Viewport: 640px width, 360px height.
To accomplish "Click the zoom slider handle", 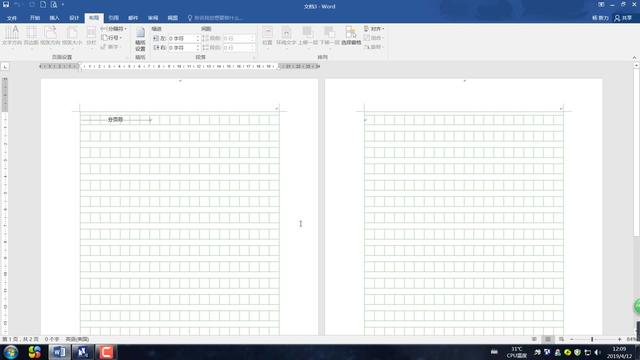I will 592,339.
